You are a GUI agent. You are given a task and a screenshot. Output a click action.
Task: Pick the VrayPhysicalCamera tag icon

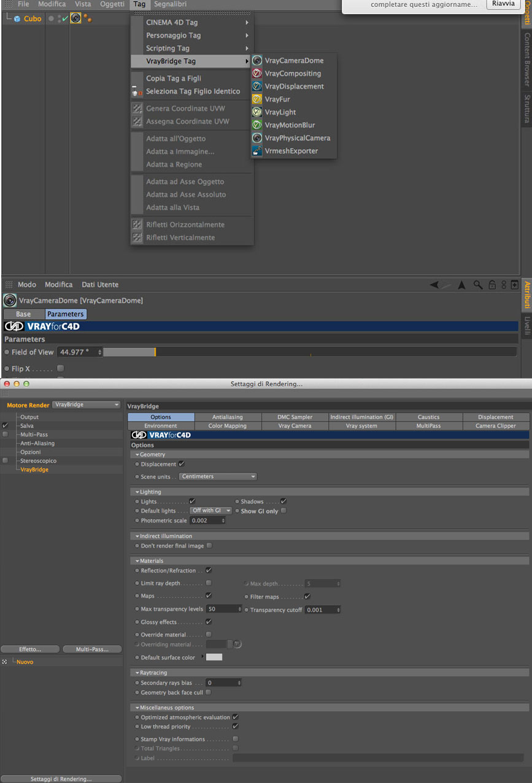tap(257, 138)
